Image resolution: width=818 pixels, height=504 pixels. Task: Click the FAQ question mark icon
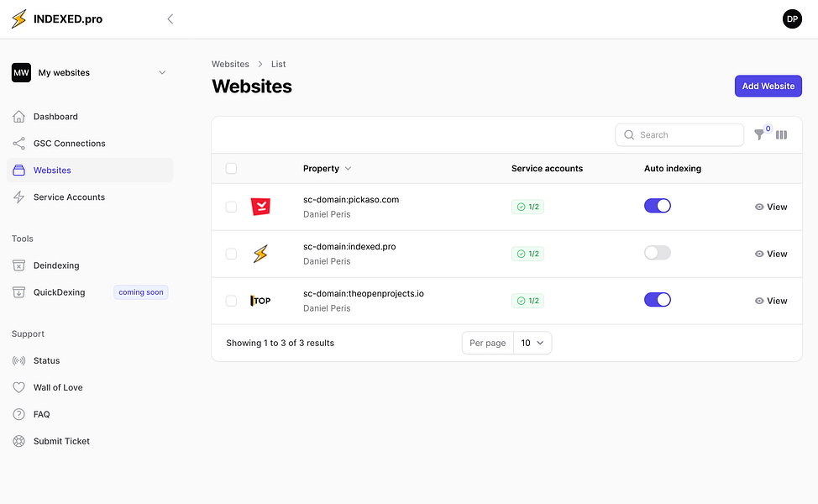pyautogui.click(x=18, y=414)
